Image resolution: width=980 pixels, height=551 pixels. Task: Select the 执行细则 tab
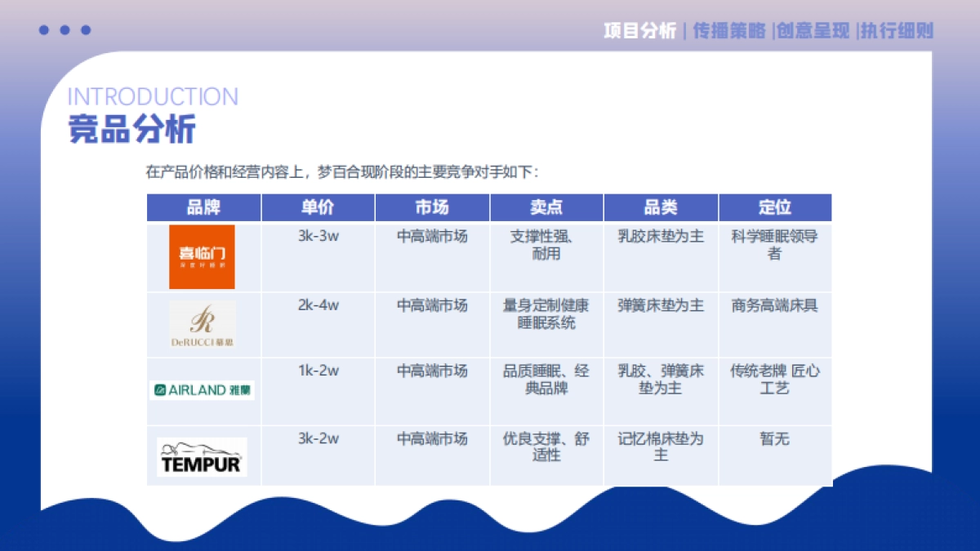897,31
